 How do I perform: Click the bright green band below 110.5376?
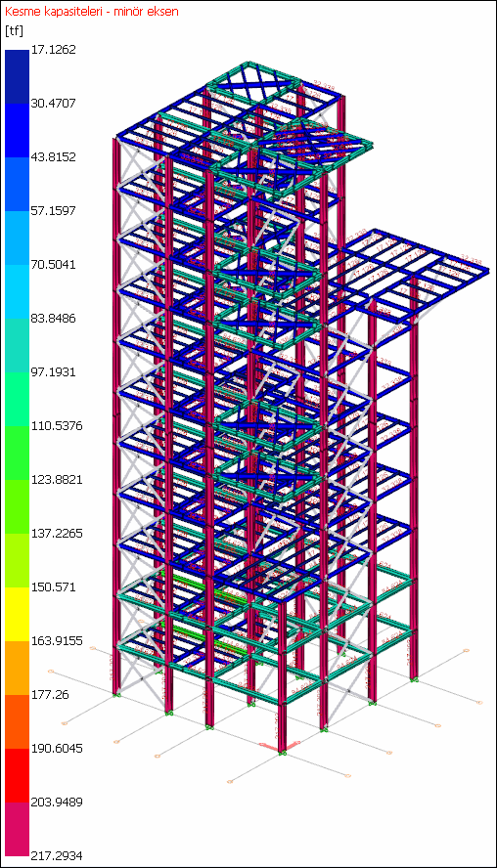click(17, 453)
